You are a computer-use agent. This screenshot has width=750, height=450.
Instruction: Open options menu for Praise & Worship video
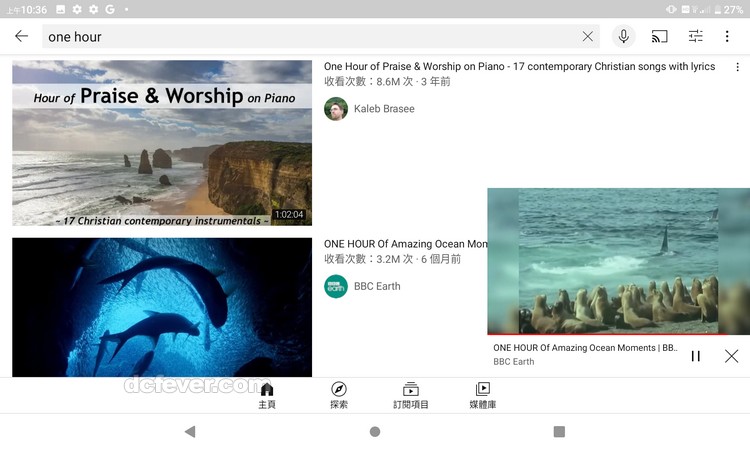click(738, 67)
